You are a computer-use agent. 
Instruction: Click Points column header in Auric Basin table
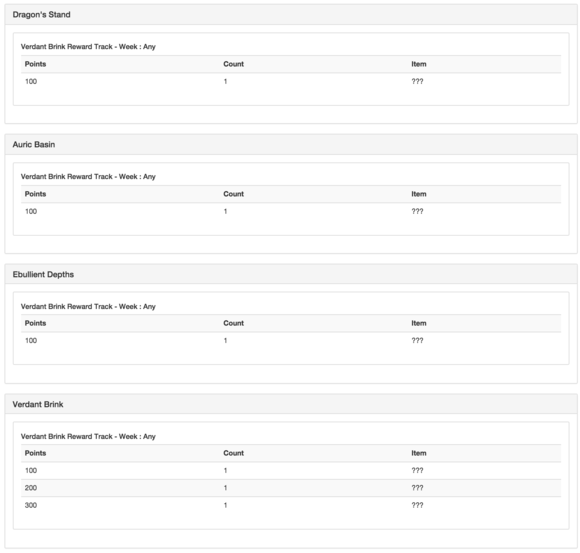[x=36, y=194]
